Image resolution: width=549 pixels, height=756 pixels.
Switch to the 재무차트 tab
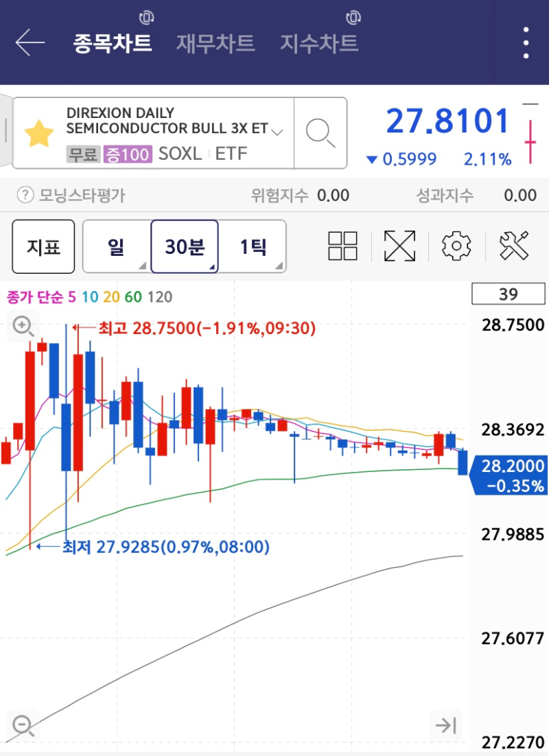click(215, 43)
